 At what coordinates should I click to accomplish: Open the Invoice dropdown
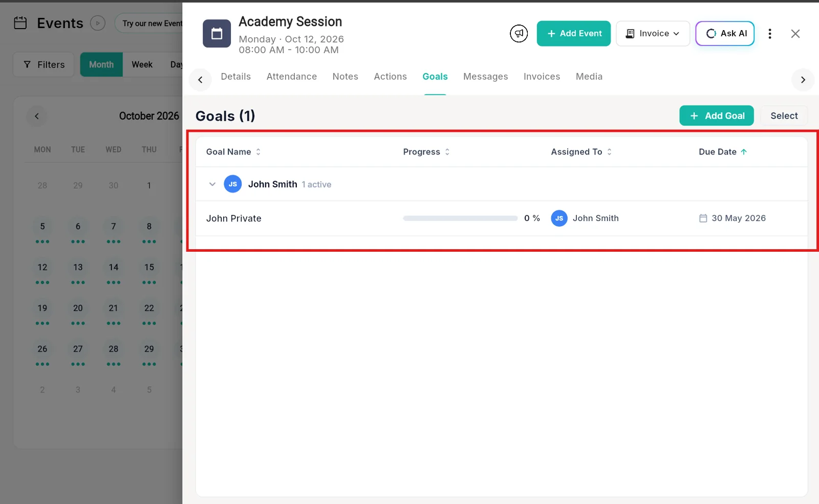(x=653, y=34)
